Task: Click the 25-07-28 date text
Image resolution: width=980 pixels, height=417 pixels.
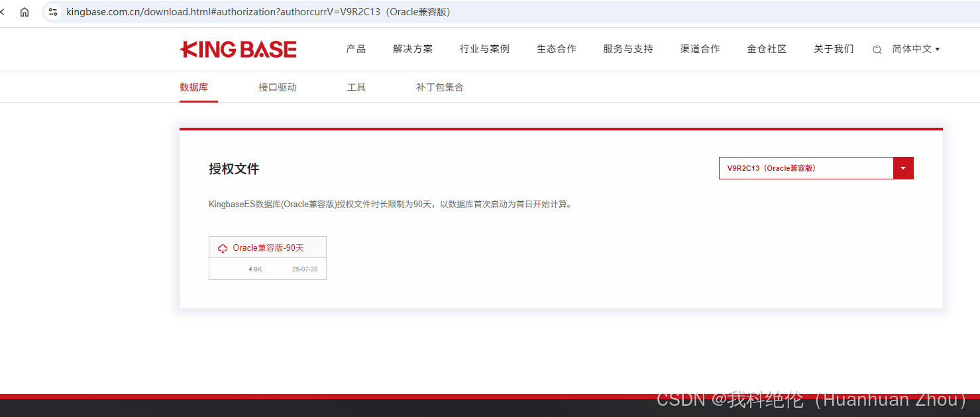Action: pyautogui.click(x=305, y=269)
